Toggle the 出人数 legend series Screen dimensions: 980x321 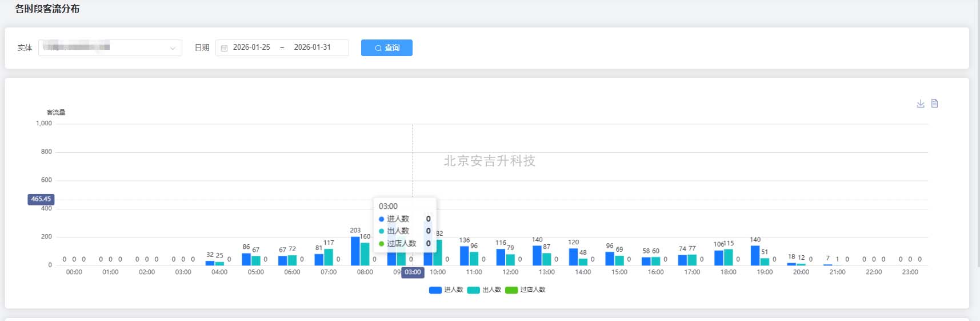[x=485, y=290]
